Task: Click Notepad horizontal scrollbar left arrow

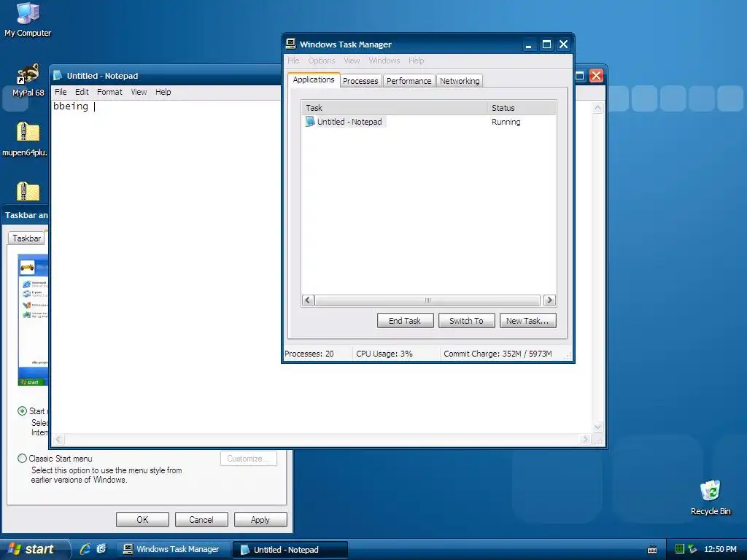Action: coord(58,439)
